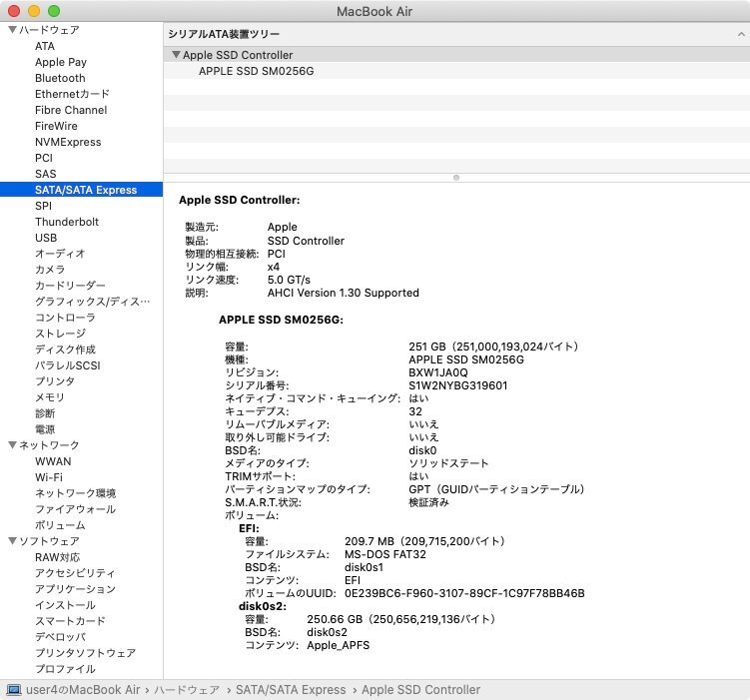Click SATA/SATA Express in the path bar

291,690
